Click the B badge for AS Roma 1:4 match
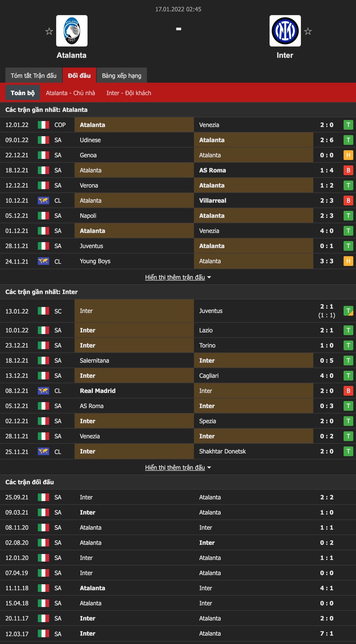The height and width of the screenshot is (644, 356). tap(348, 170)
